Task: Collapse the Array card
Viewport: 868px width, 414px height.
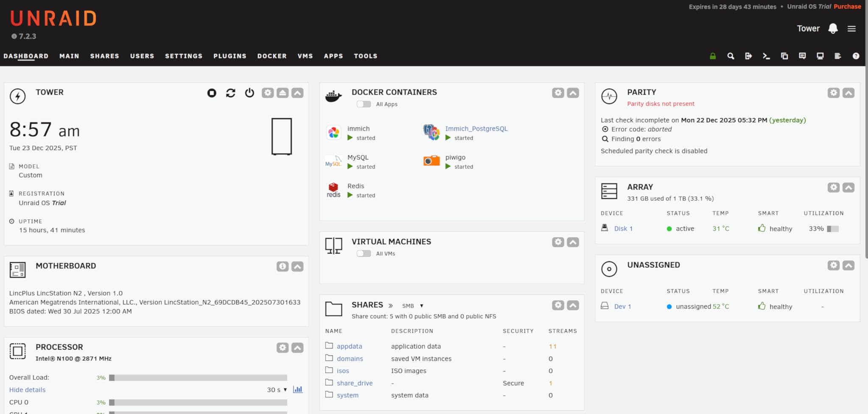Action: click(848, 187)
